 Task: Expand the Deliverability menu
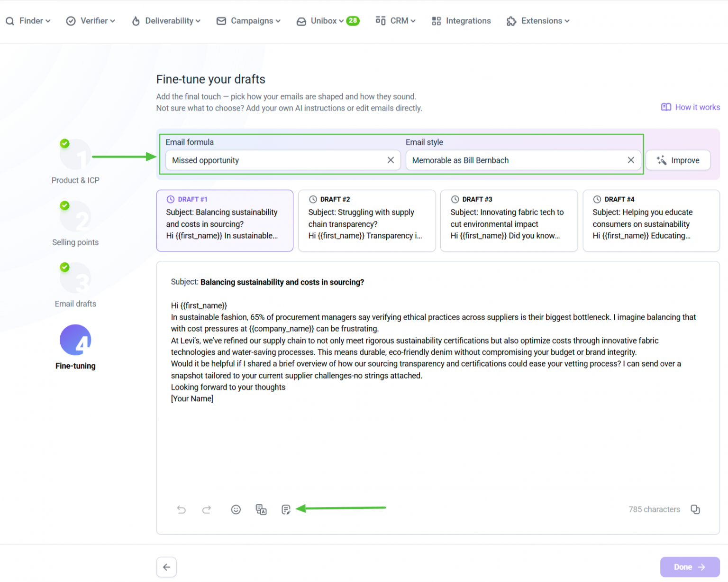click(x=166, y=21)
